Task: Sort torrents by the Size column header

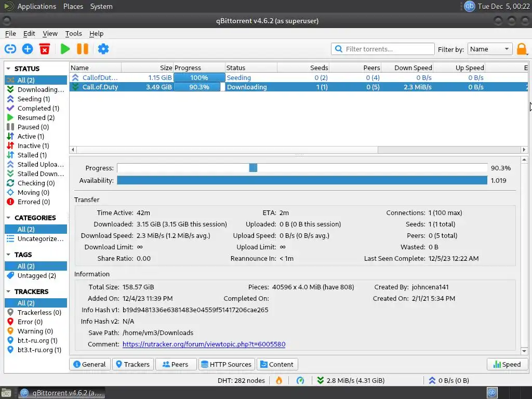Action: click(147, 68)
